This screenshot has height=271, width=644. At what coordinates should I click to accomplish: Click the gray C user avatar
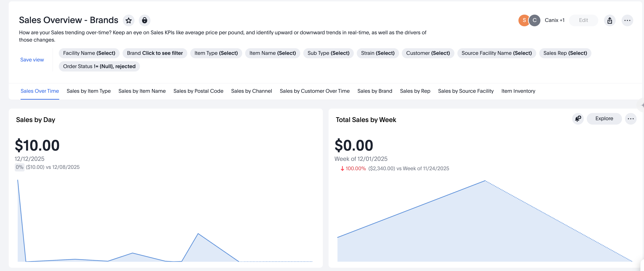pos(534,20)
